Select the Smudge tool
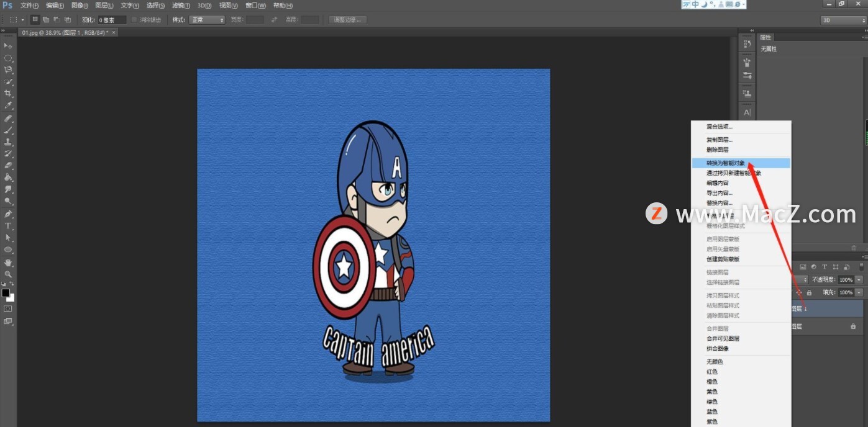 pos(8,189)
